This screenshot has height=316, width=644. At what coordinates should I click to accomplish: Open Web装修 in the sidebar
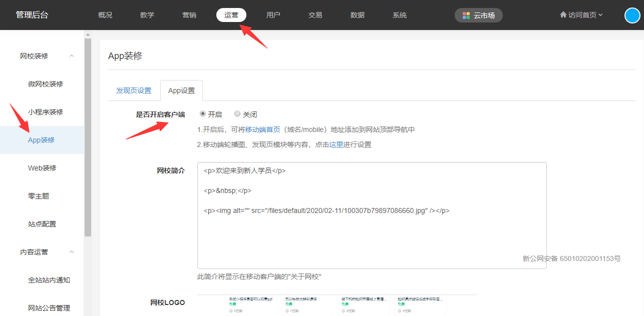coord(42,168)
